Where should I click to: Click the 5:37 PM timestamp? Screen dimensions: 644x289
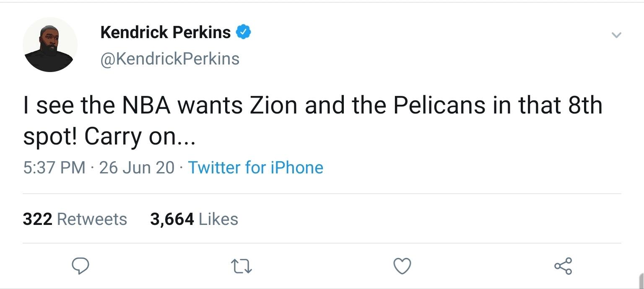click(x=54, y=168)
